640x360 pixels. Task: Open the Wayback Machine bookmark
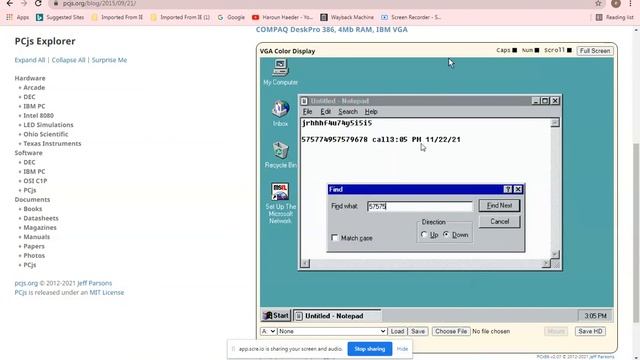coord(347,17)
